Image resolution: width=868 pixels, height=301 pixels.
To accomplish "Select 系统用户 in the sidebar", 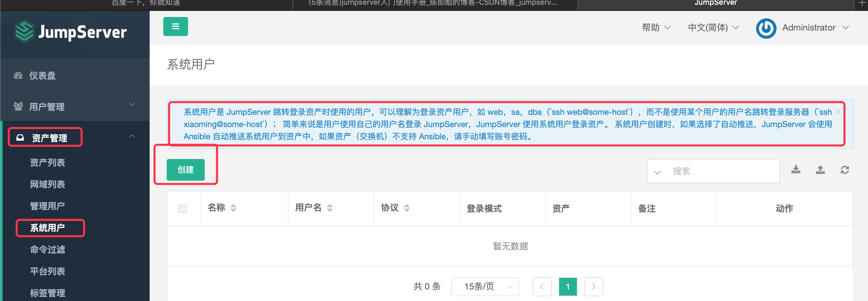I will [x=48, y=228].
